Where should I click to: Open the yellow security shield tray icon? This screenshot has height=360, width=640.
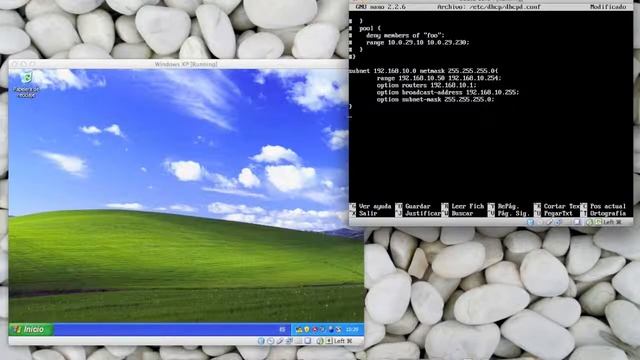(x=307, y=329)
